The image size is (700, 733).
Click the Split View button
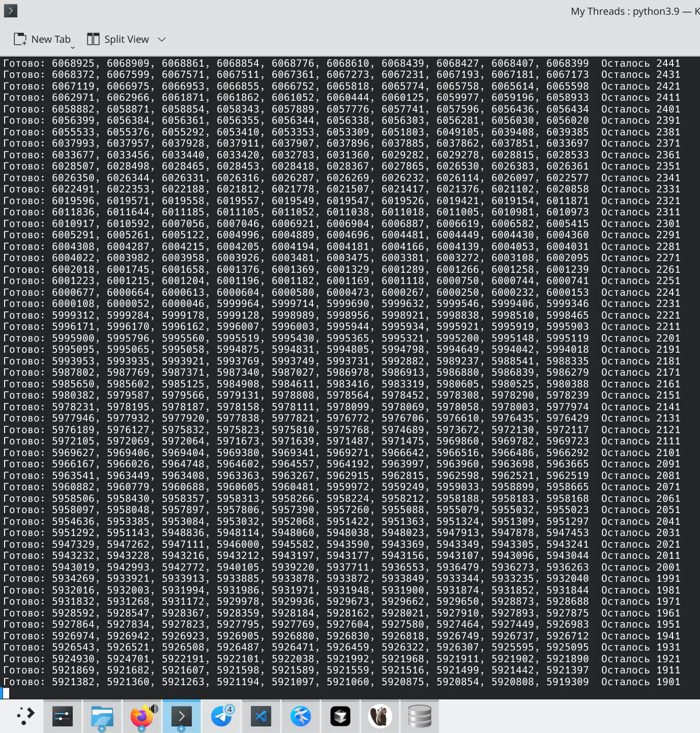118,39
